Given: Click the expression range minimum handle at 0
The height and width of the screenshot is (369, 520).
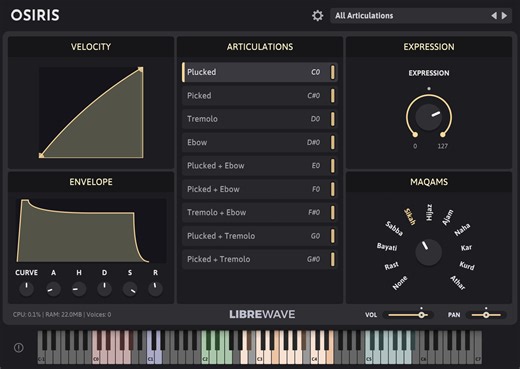Looking at the screenshot, I should pos(415,135).
